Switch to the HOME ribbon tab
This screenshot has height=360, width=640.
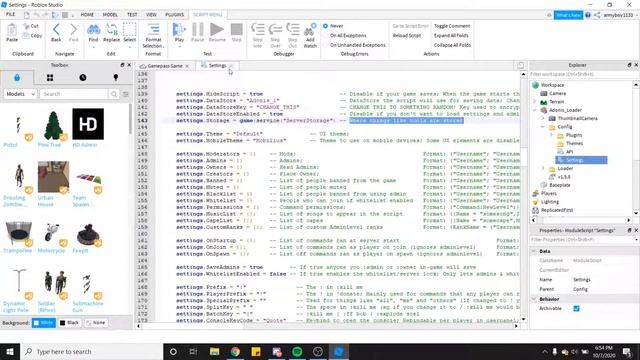(87, 15)
